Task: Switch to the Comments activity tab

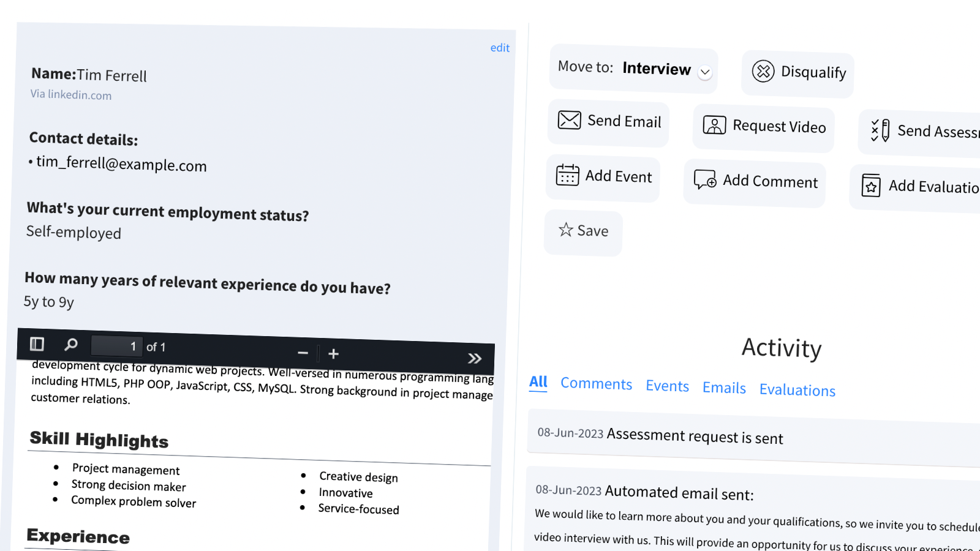Action: tap(596, 384)
